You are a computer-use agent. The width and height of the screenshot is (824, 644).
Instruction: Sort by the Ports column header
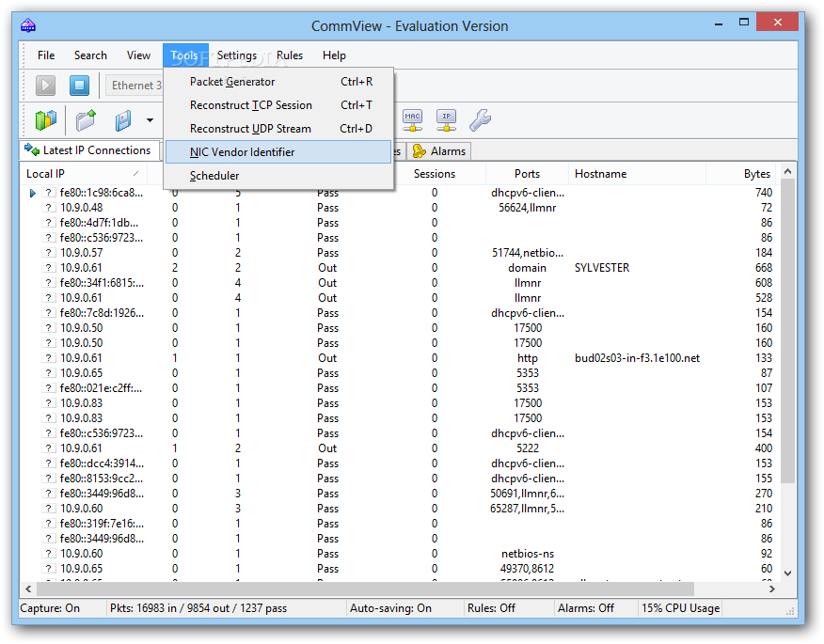point(527,174)
